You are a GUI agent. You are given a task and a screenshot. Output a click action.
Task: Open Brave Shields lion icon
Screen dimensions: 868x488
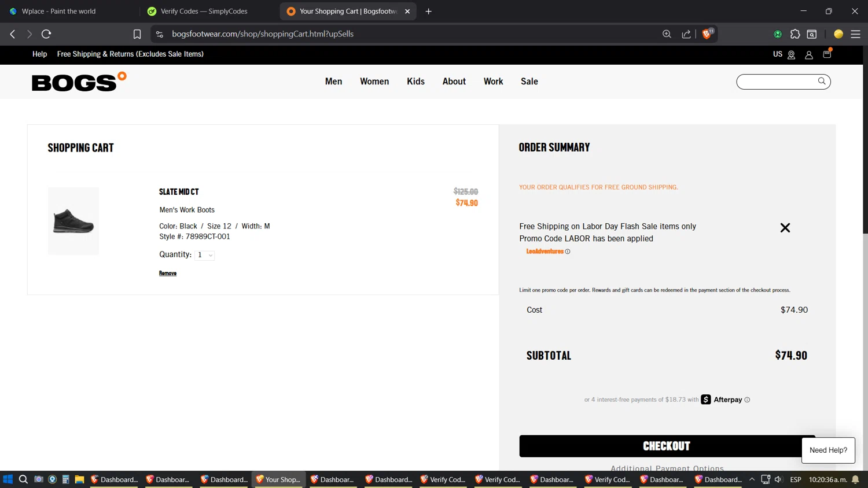coord(707,34)
